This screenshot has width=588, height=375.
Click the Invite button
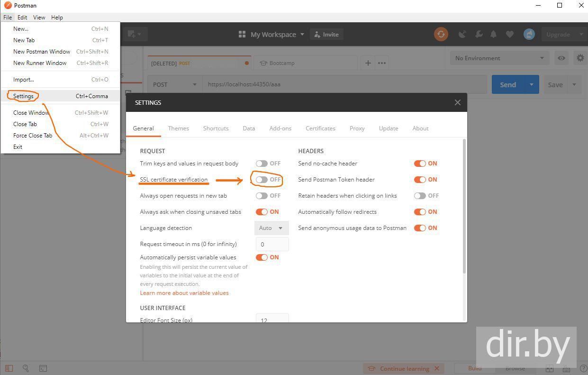(x=326, y=34)
